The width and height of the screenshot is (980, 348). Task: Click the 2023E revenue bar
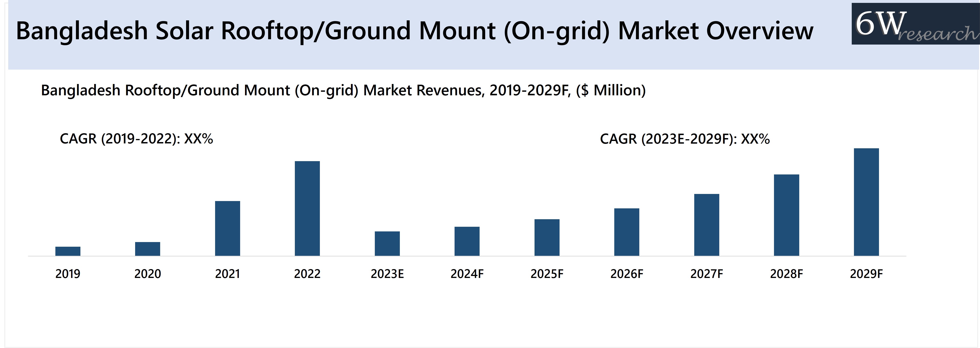(387, 244)
